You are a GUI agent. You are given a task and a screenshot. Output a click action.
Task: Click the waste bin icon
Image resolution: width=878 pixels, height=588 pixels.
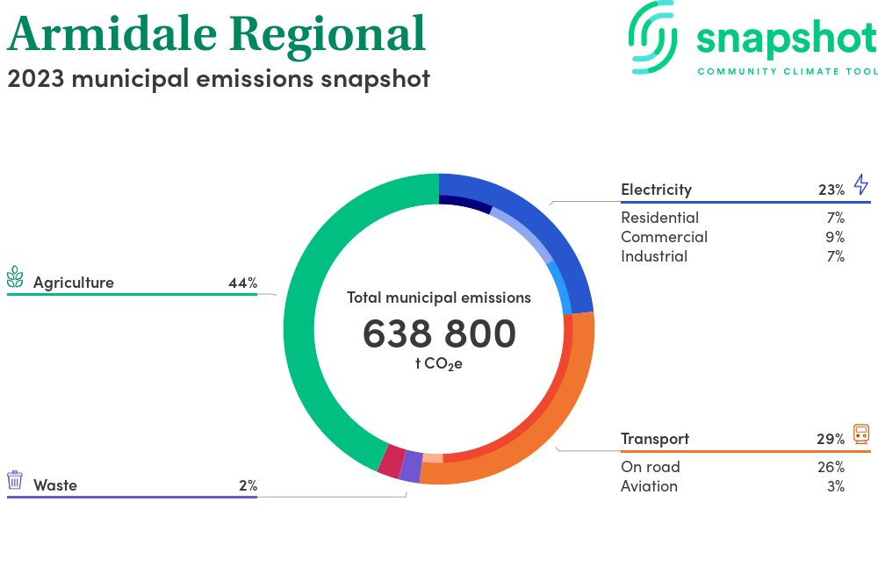(x=15, y=480)
